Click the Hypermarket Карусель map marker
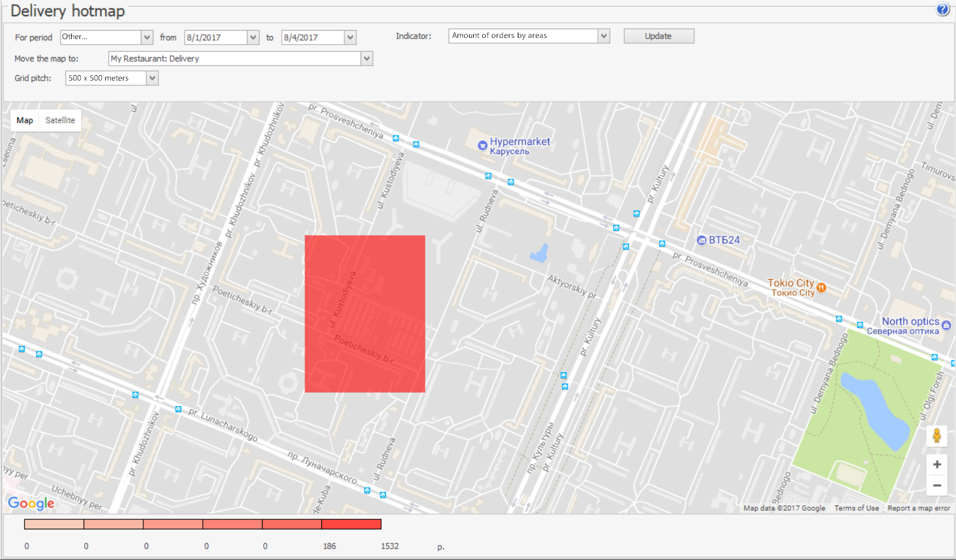This screenshot has width=956, height=560. 482,145
